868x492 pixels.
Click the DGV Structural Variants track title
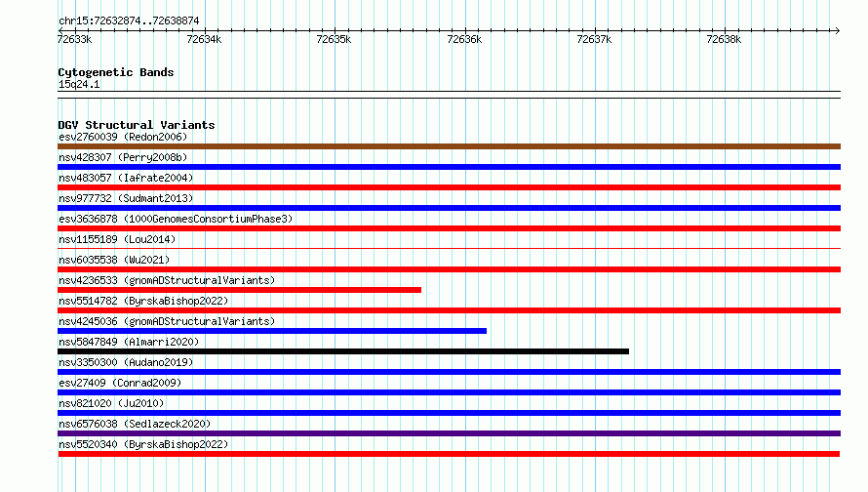pyautogui.click(x=137, y=125)
